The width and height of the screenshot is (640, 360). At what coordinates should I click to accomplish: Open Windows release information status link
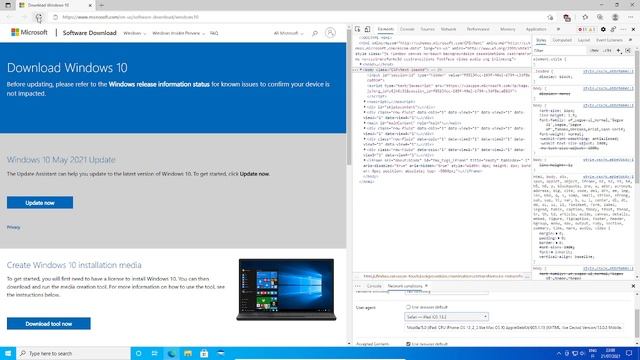pyautogui.click(x=159, y=84)
